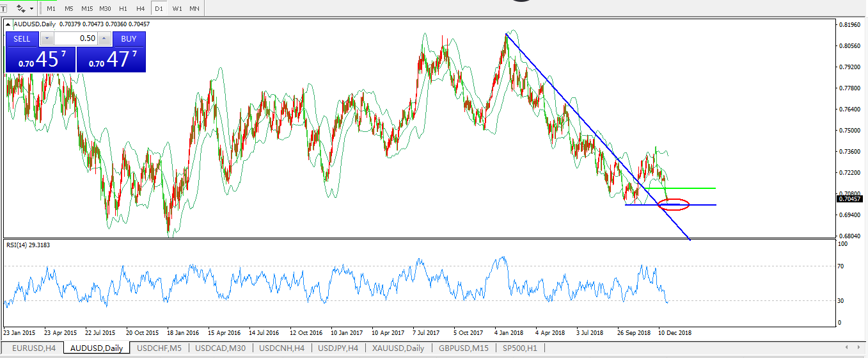Image resolution: width=868 pixels, height=358 pixels.
Task: Switch to the SP500,H1 chart tab
Action: 521,348
